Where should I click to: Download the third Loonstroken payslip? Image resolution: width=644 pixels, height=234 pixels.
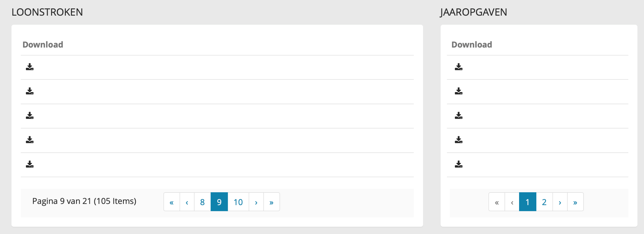click(30, 116)
